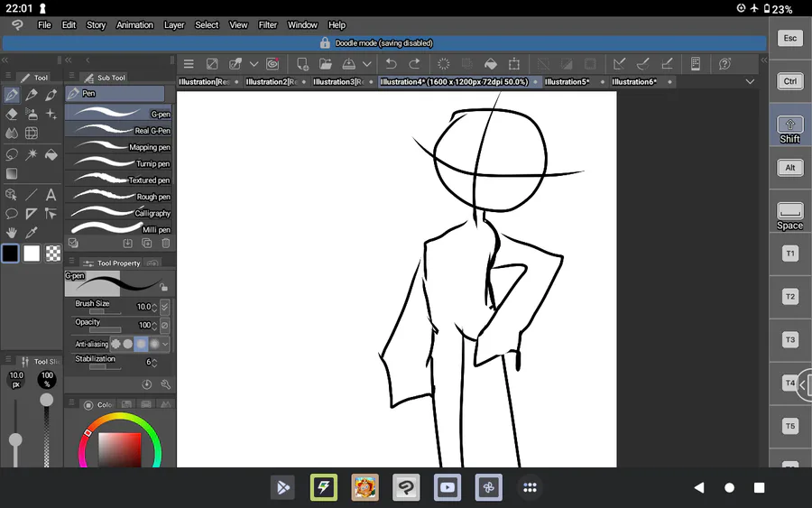This screenshot has height=508, width=812.
Task: Select the strong anti-aliasing option
Action: click(154, 344)
